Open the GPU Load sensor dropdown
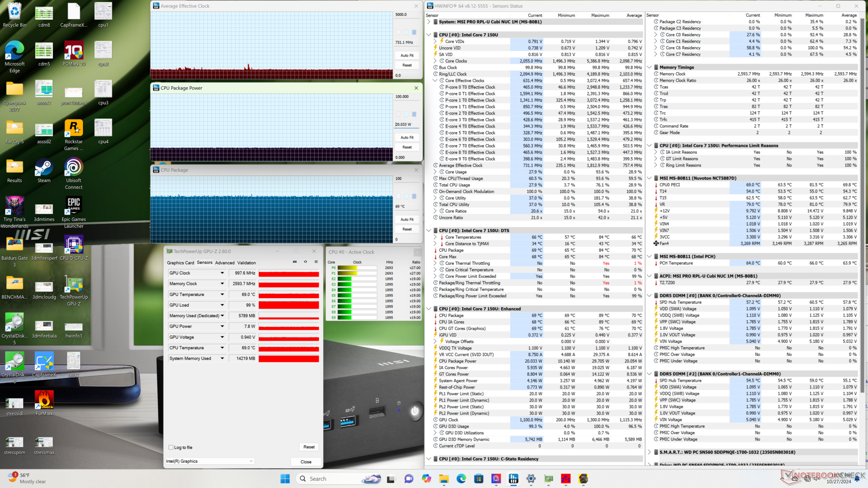The width and height of the screenshot is (868, 488). [222, 305]
